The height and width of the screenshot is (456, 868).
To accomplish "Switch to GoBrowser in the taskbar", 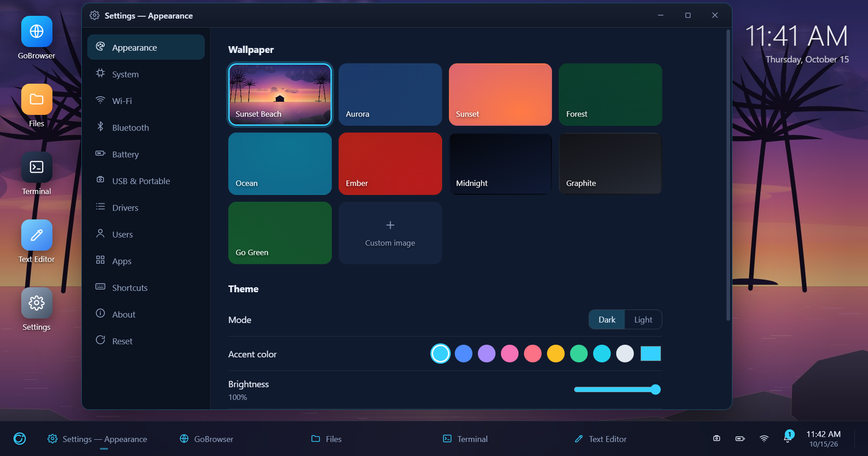I will (x=207, y=439).
